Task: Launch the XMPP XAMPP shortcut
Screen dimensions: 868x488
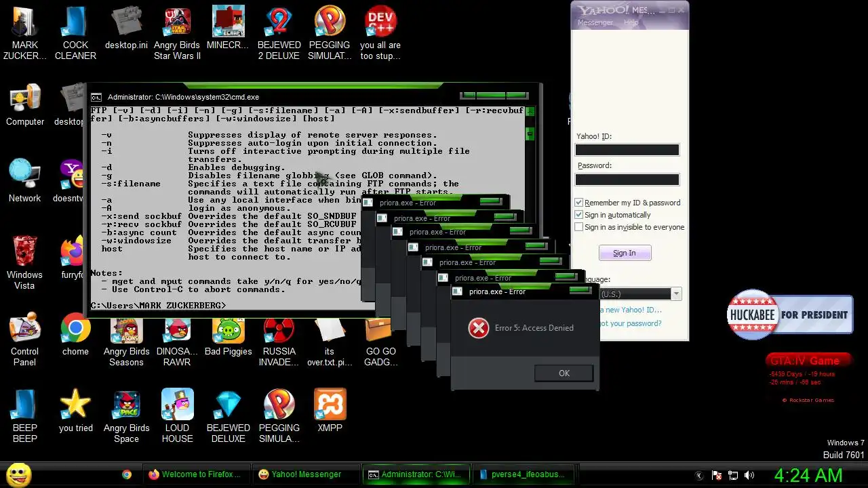Action: click(x=330, y=411)
